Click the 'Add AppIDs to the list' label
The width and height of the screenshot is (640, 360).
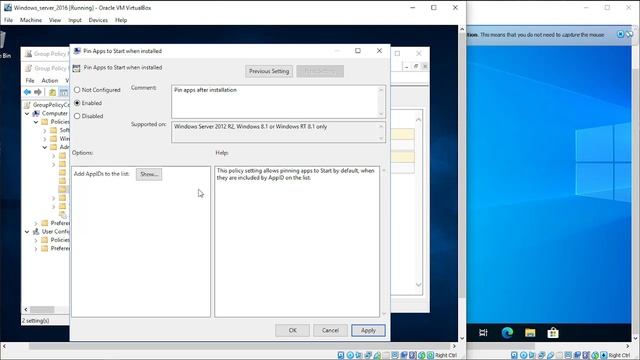(x=102, y=174)
